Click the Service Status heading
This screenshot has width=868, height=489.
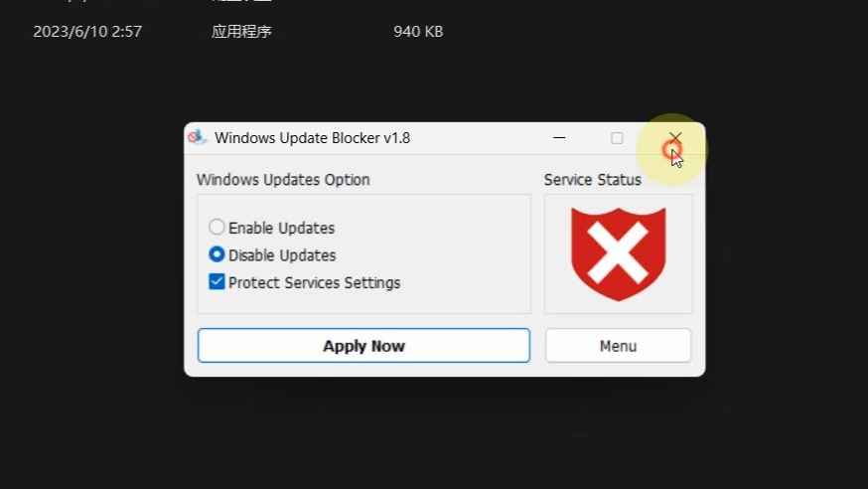click(x=592, y=180)
